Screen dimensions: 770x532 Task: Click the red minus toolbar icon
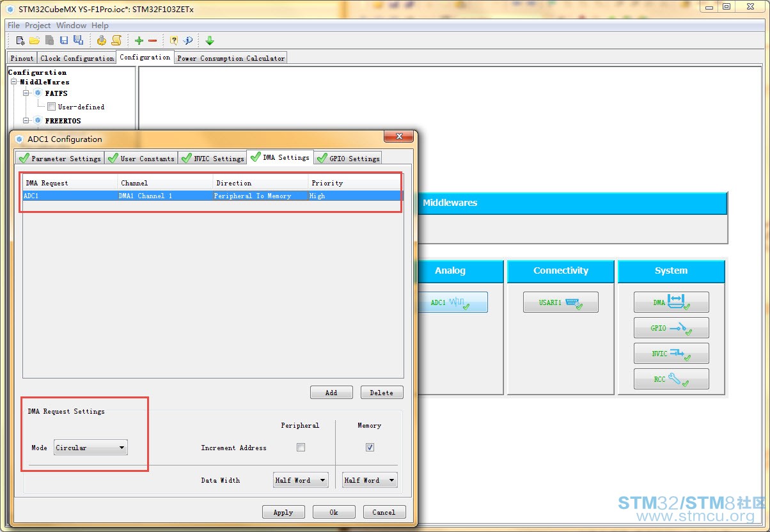point(152,40)
